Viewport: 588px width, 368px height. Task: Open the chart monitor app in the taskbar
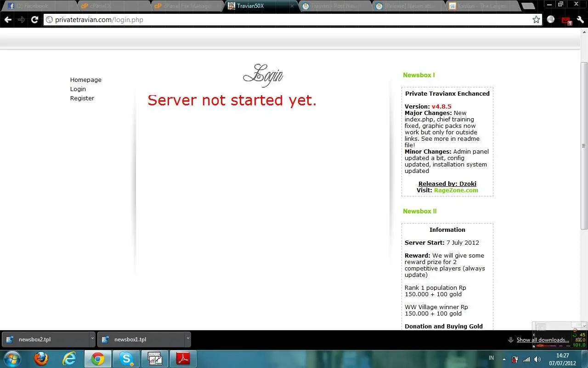[155, 359]
